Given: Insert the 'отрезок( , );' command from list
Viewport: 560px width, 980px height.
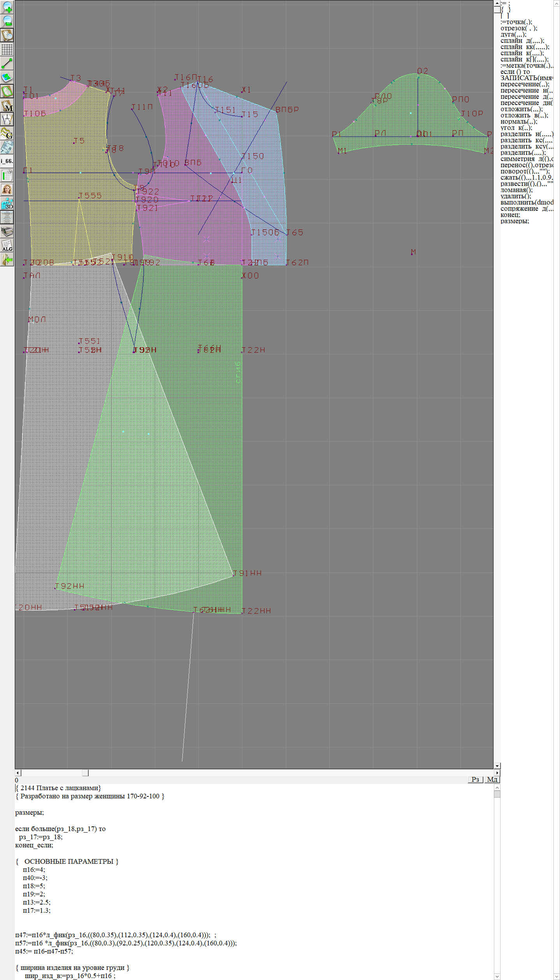Looking at the screenshot, I should [519, 28].
